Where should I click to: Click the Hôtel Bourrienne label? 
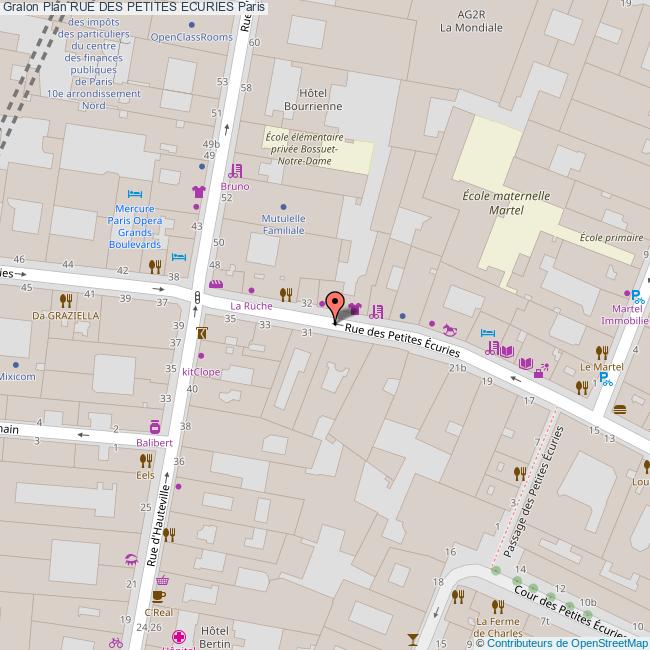click(313, 98)
